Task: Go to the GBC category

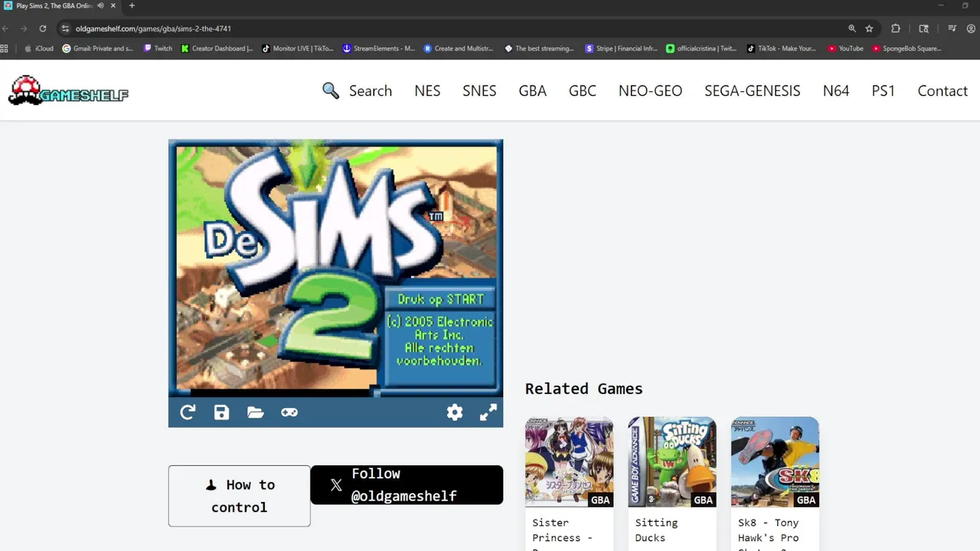Action: (x=583, y=90)
